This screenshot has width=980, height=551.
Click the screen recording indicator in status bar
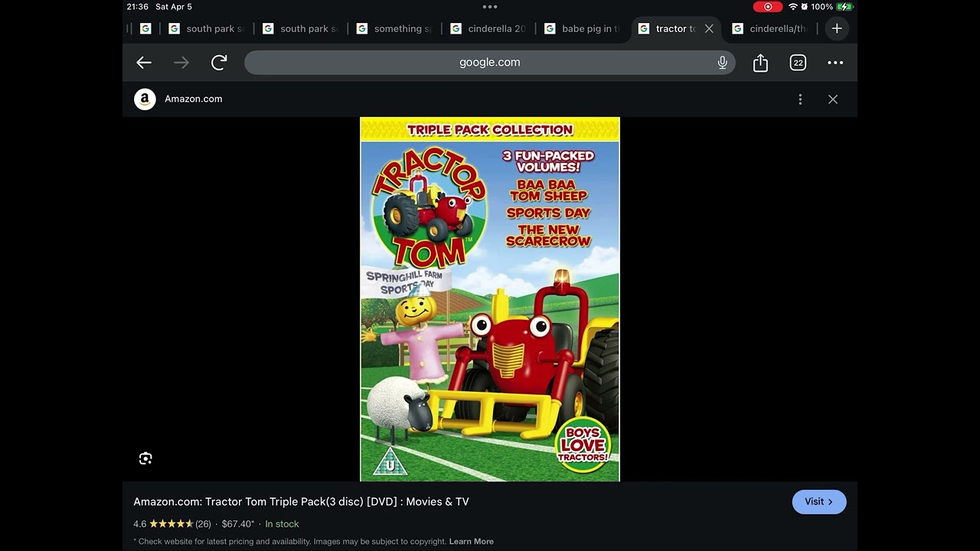768,7
